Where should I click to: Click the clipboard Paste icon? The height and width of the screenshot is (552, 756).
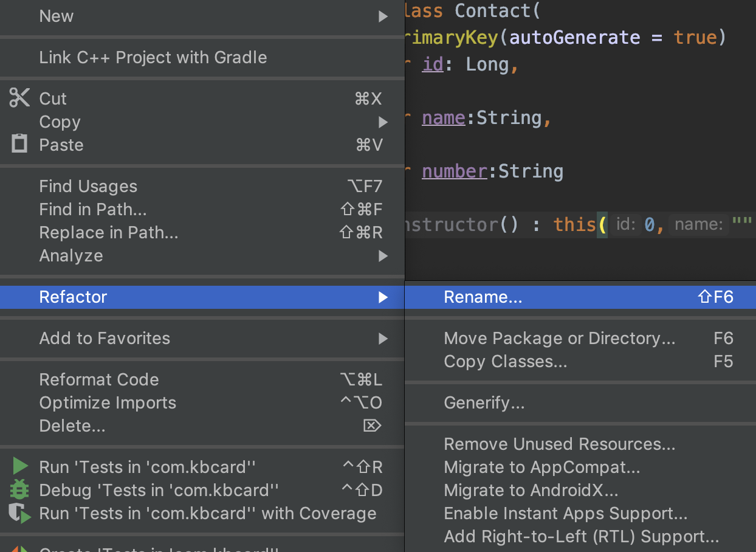[19, 144]
